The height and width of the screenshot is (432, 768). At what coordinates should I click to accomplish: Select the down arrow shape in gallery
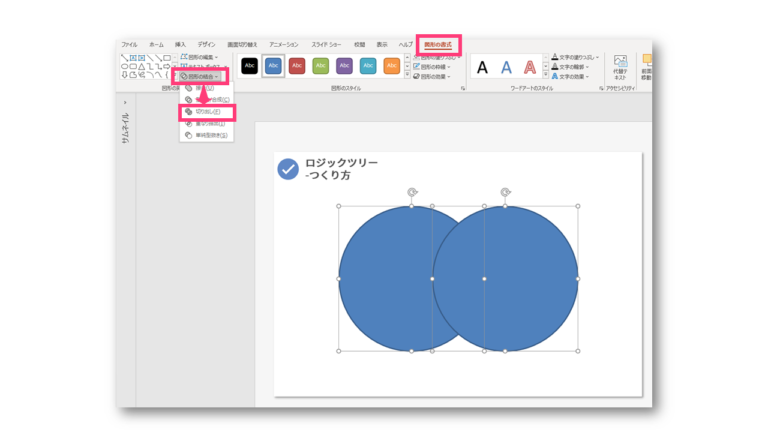(x=124, y=74)
